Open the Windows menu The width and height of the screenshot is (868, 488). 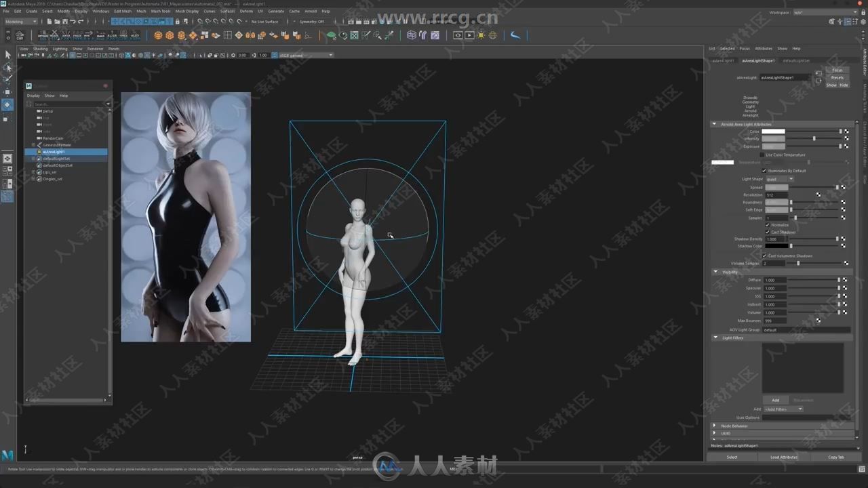[x=100, y=11]
